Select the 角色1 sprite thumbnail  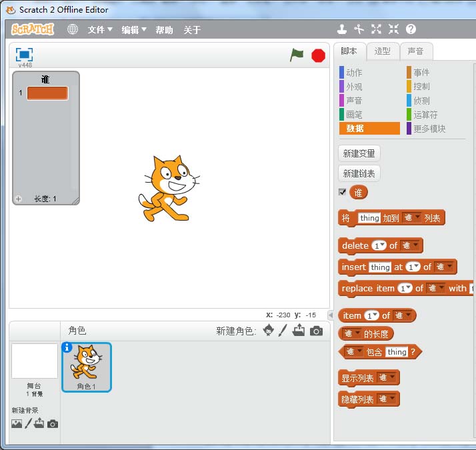(87, 366)
